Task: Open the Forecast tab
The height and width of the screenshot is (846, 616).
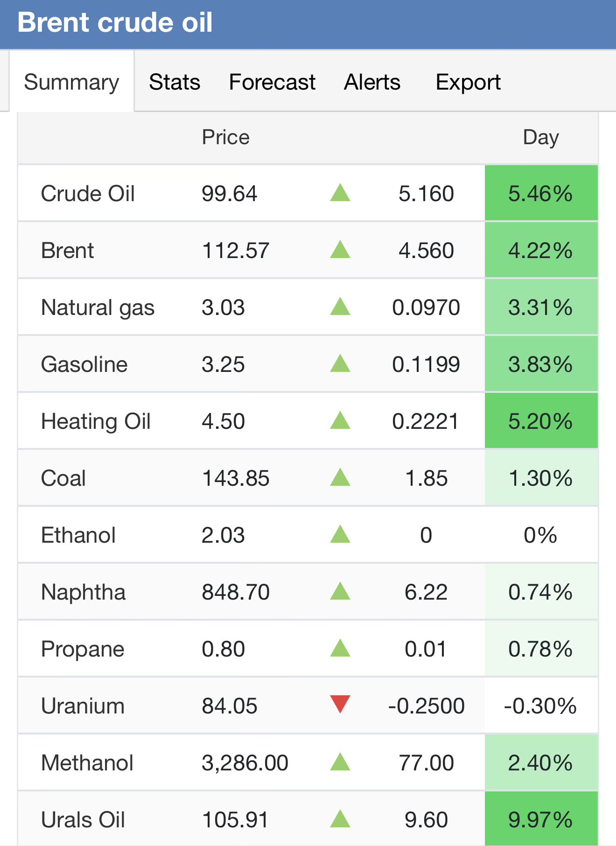Action: [272, 82]
